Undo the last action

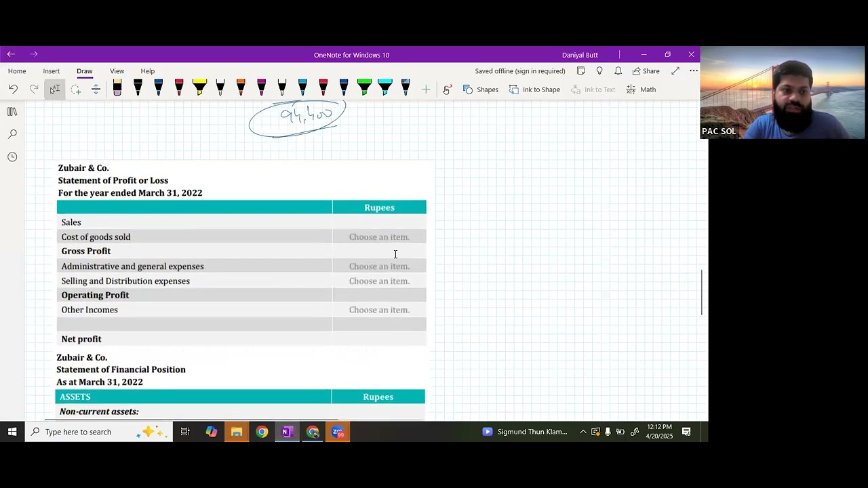point(13,89)
